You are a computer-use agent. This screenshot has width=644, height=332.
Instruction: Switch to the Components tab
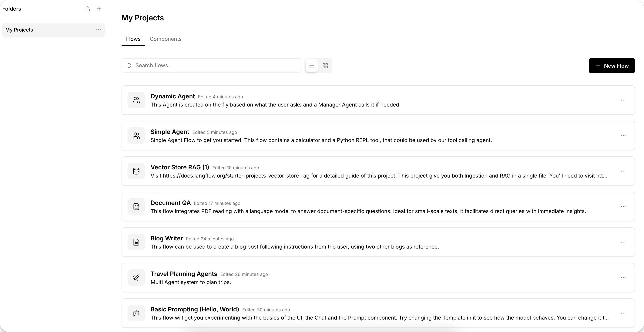click(x=166, y=39)
